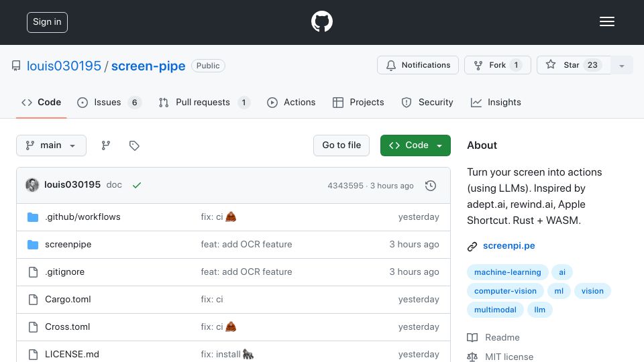
Task: Open the .gitignore file
Action: (64, 271)
